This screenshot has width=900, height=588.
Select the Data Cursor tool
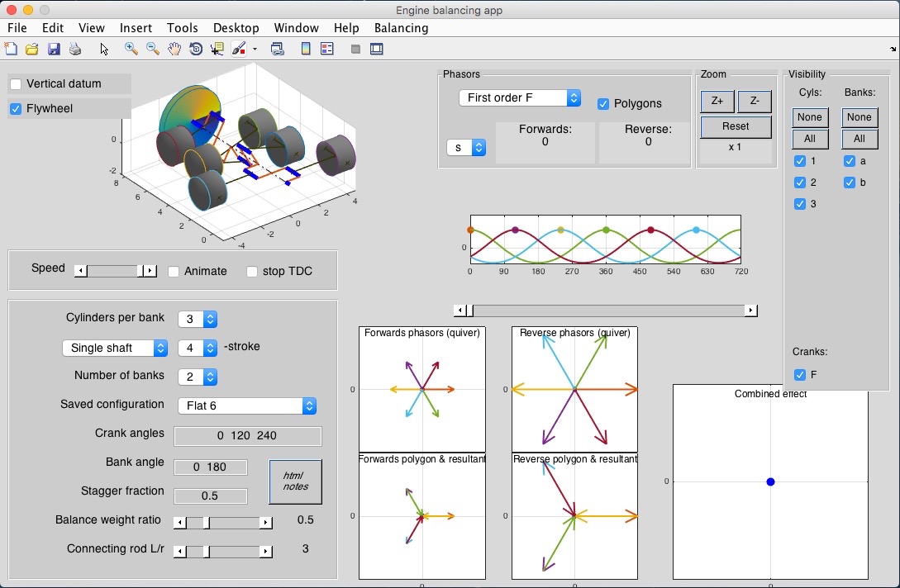(217, 50)
